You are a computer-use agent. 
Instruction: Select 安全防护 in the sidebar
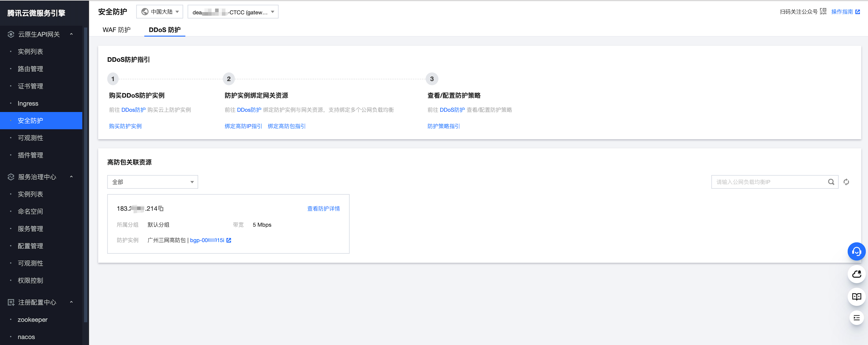[41, 121]
